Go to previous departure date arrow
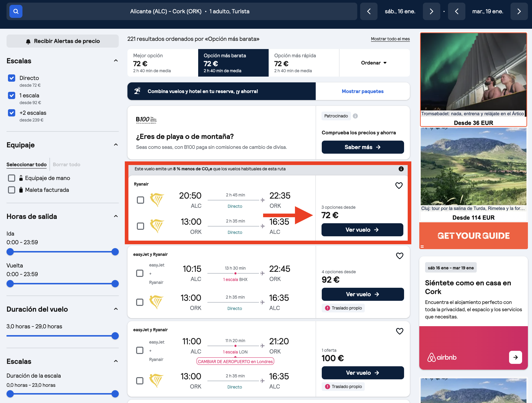Viewport: 532px width, 403px height. pos(369,11)
